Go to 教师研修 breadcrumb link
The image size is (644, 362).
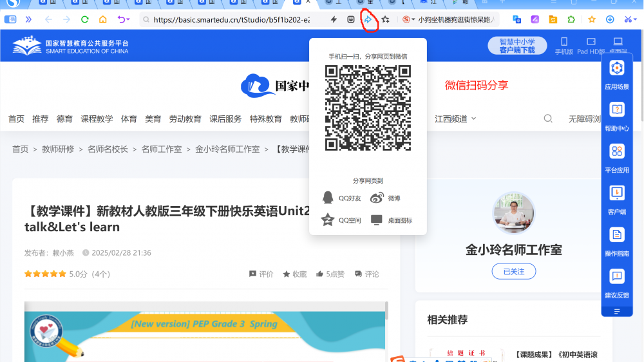pyautogui.click(x=58, y=149)
